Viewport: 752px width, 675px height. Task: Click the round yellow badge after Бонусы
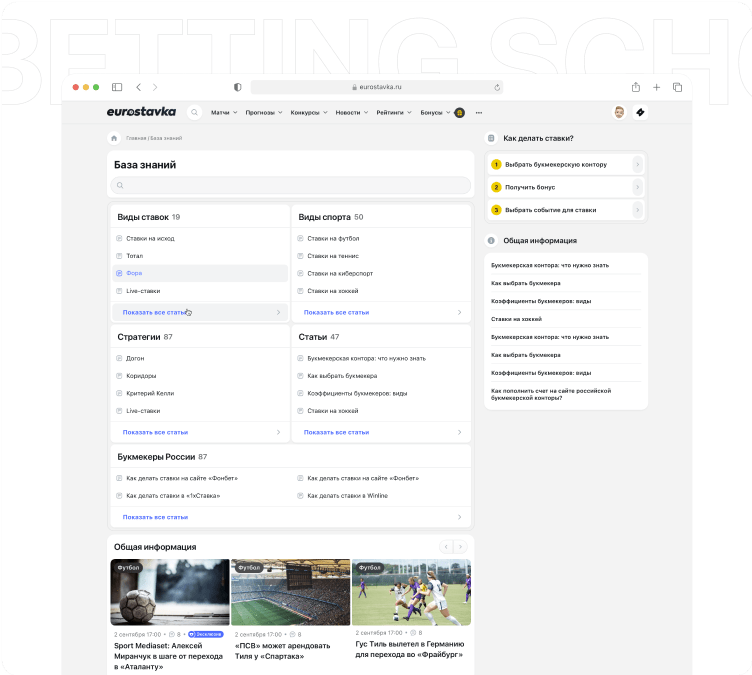coord(460,113)
